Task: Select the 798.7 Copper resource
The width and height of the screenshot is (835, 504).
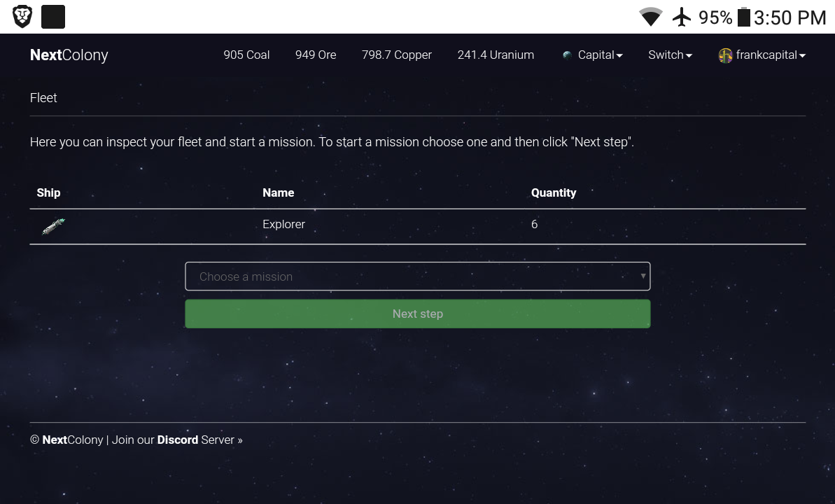Action: (396, 55)
